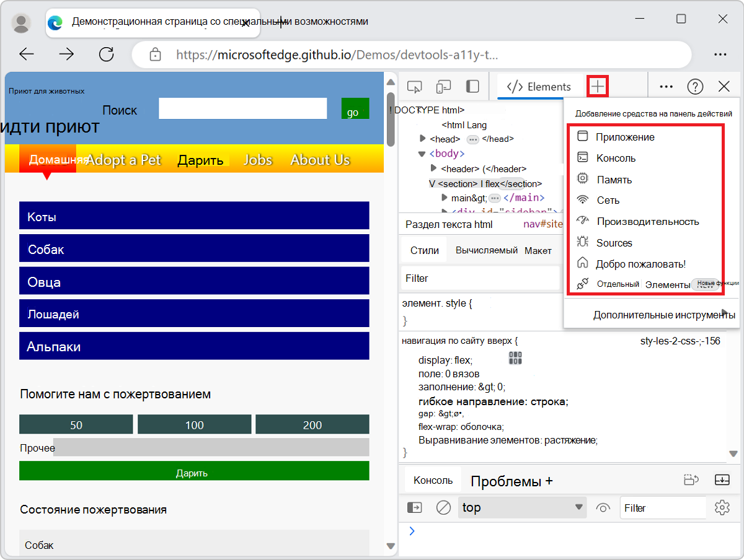
Task: Open console settings gear icon
Action: click(x=722, y=507)
